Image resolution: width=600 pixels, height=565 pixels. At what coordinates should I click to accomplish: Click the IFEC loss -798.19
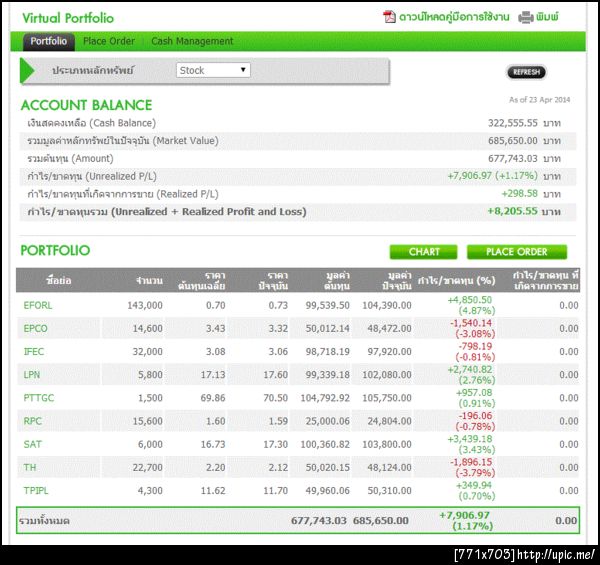coord(475,346)
